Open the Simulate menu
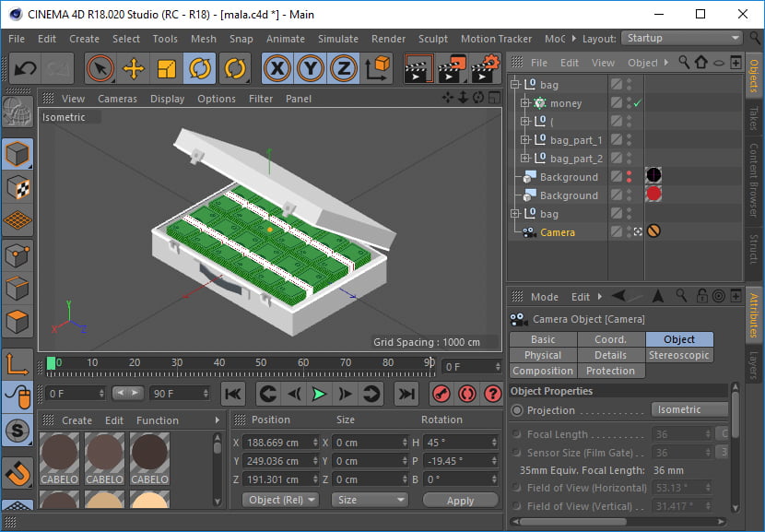Image resolution: width=765 pixels, height=532 pixels. coord(338,39)
